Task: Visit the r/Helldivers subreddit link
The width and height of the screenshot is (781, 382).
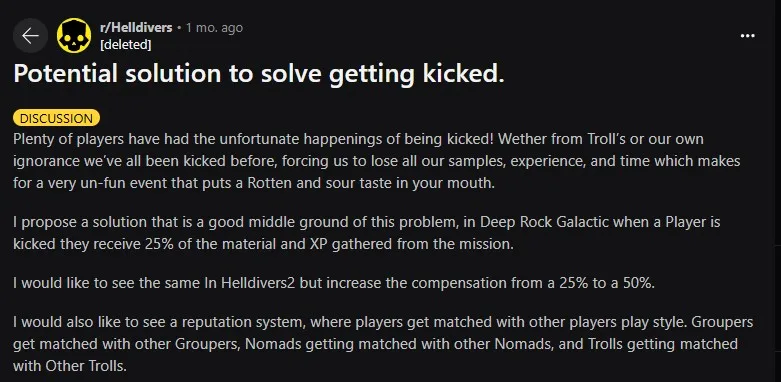Action: click(x=136, y=27)
